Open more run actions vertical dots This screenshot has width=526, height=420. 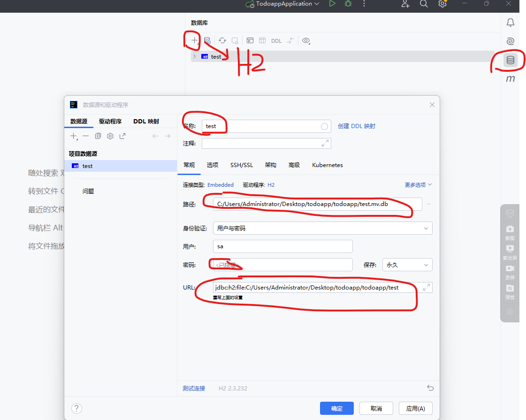[364, 4]
